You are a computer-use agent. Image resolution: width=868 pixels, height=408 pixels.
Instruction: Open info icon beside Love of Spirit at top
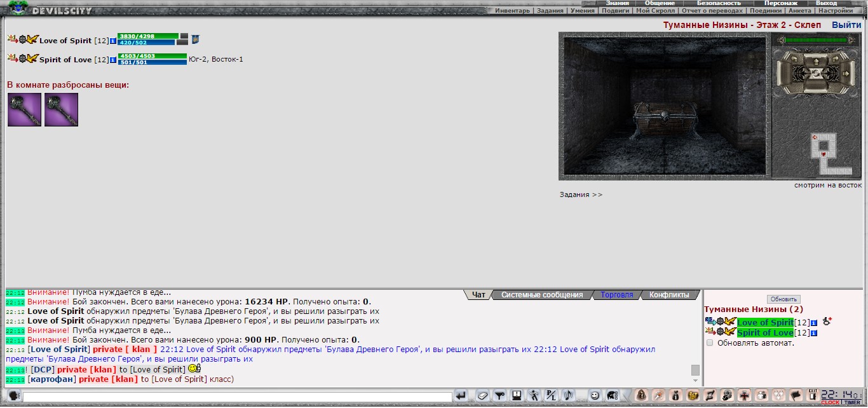113,41
